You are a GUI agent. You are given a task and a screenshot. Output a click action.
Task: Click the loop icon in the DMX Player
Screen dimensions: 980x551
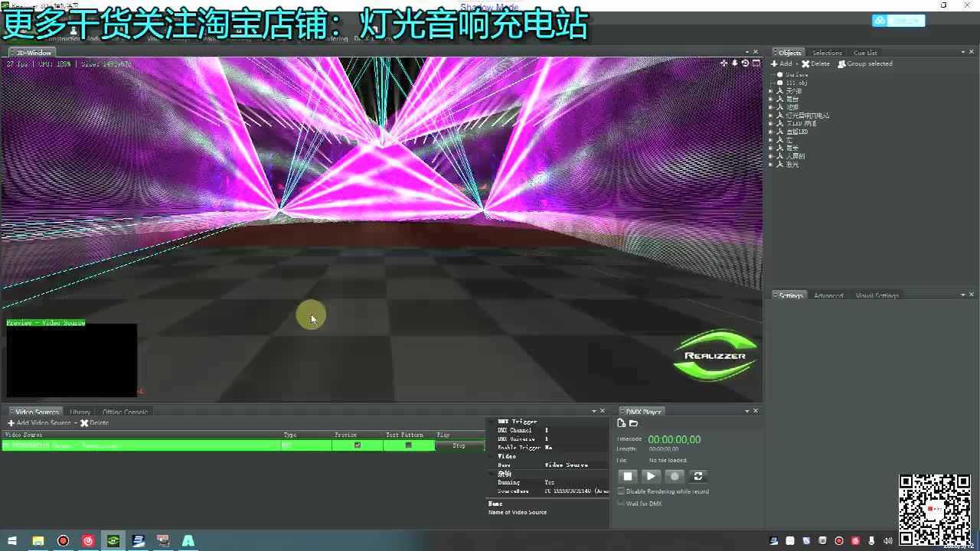(x=698, y=476)
